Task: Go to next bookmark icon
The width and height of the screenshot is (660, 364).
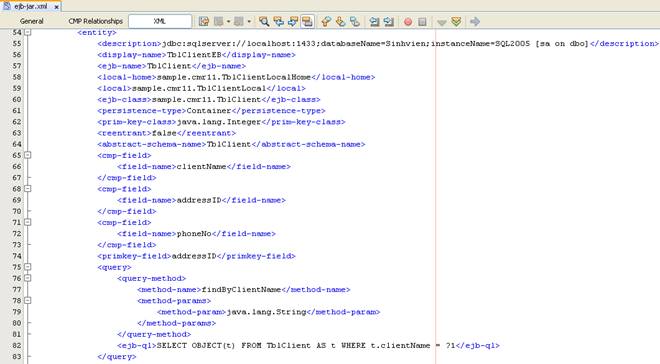Action: pos(340,21)
